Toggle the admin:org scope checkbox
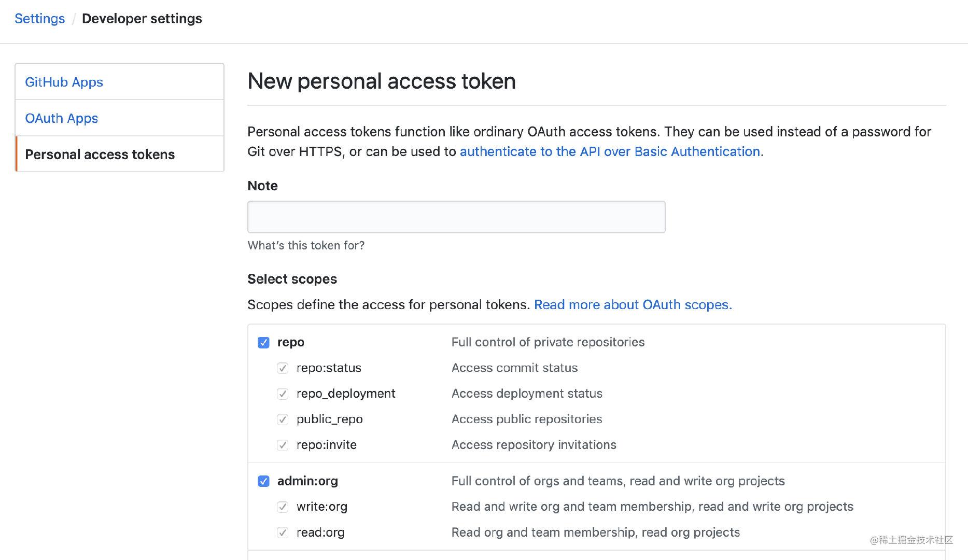This screenshot has width=968, height=560. point(263,481)
